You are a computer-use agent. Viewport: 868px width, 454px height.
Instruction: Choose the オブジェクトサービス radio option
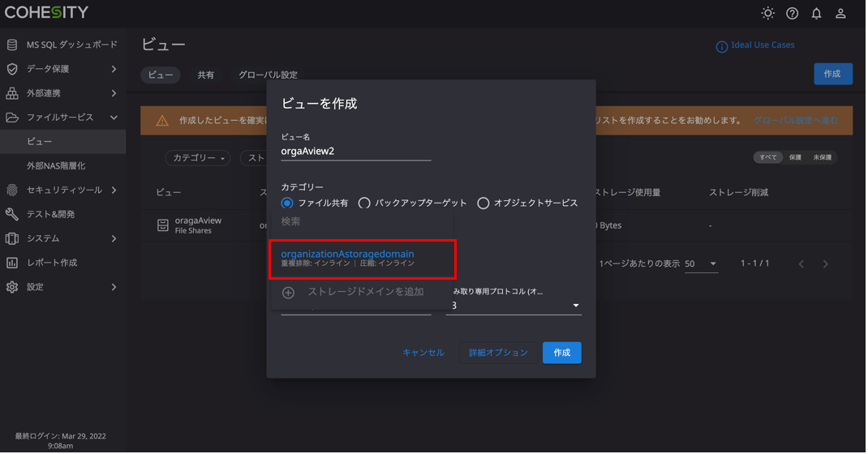point(483,203)
